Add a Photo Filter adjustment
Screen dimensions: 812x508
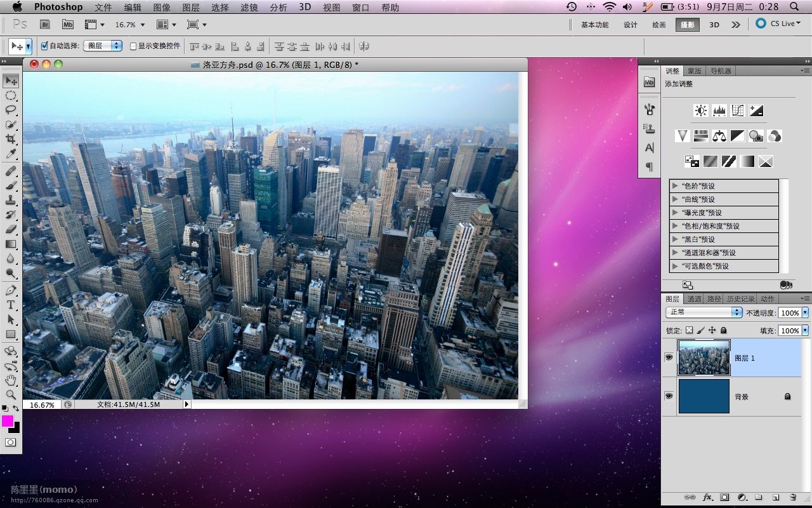pos(756,136)
